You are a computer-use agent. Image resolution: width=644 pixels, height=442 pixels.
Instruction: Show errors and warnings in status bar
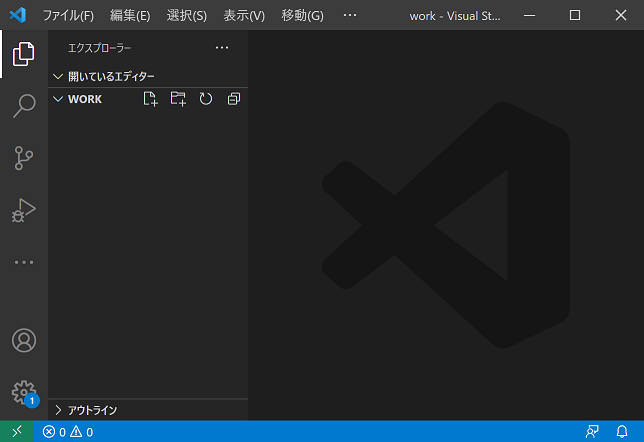click(x=68, y=432)
